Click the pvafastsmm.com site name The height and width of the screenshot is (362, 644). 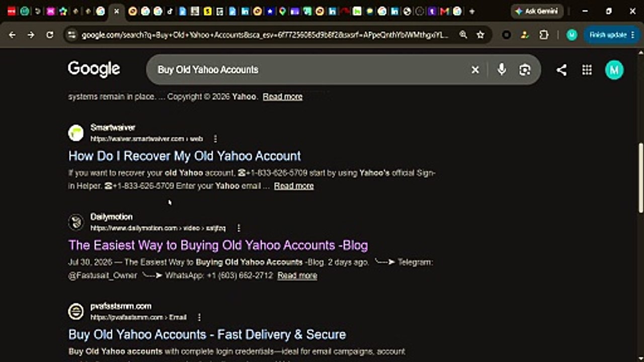click(x=121, y=306)
